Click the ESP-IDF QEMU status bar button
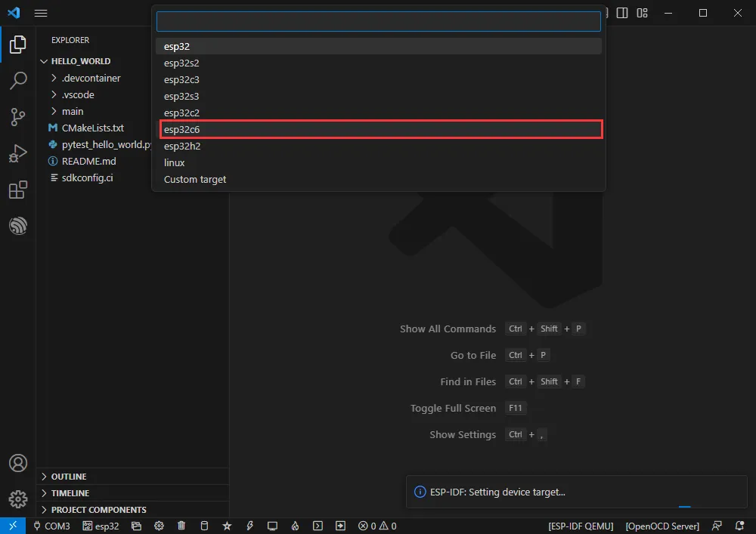The image size is (756, 534). click(581, 526)
